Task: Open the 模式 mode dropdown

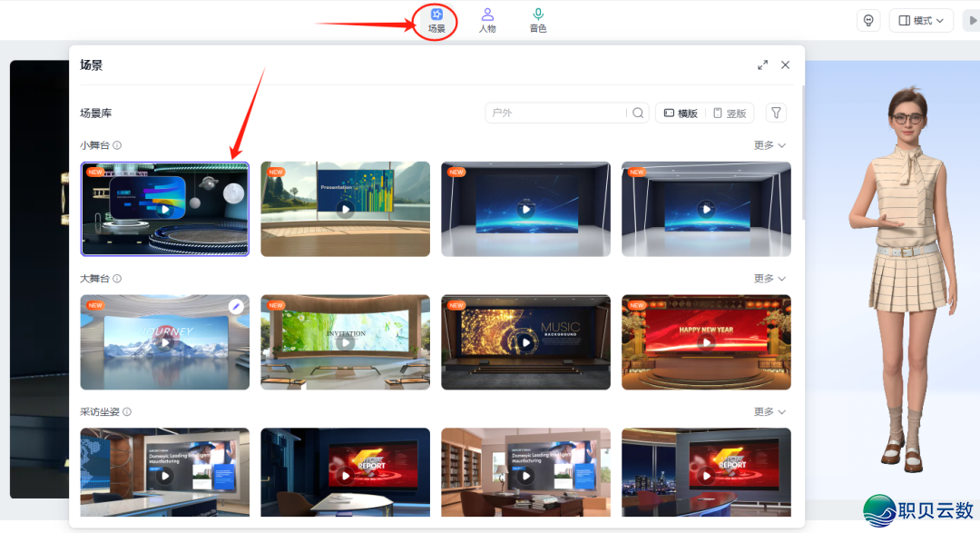Action: pyautogui.click(x=921, y=20)
